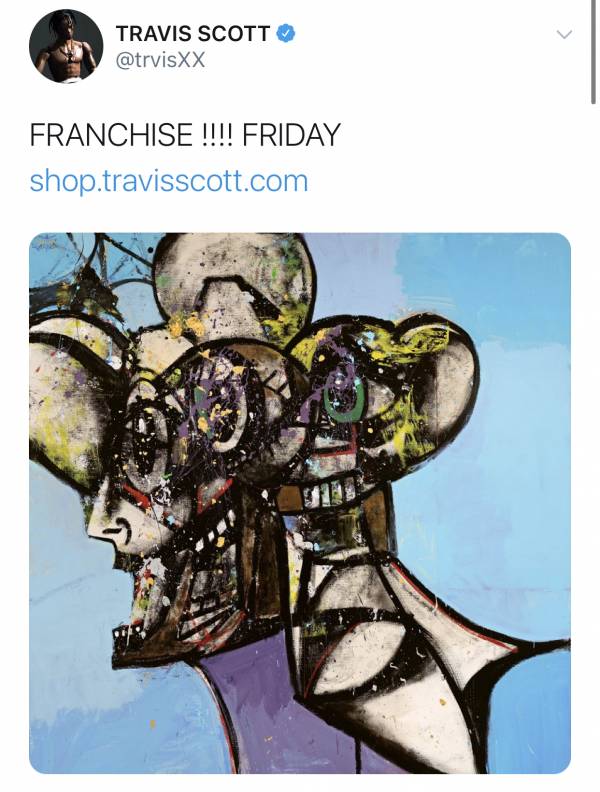This screenshot has height=792, width=600.
Task: Click the word FRANCHISE in the tweet
Action: [111, 135]
